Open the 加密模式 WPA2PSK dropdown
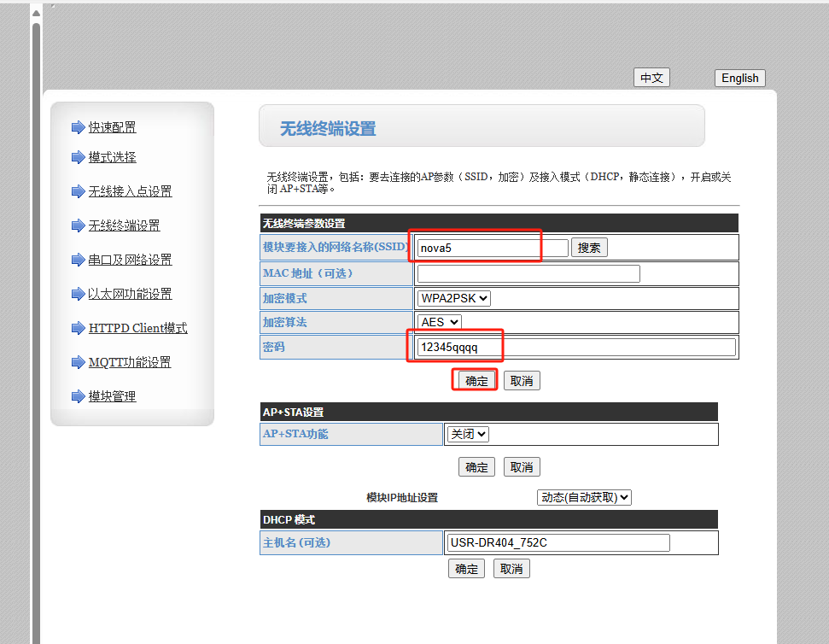 pyautogui.click(x=453, y=298)
